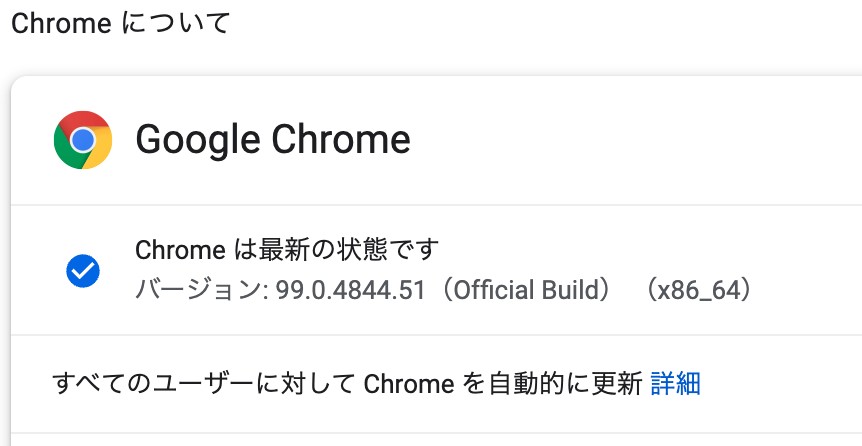Click the word Google in the card title
862x446 pixels.
(198, 140)
